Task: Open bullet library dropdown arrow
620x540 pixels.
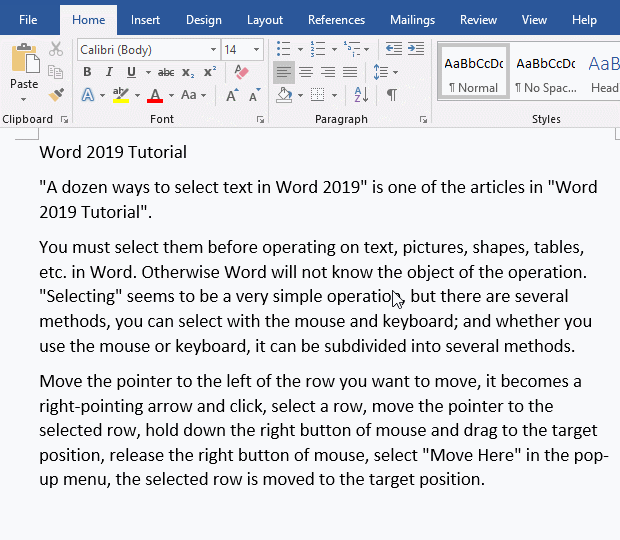Action: pos(300,49)
